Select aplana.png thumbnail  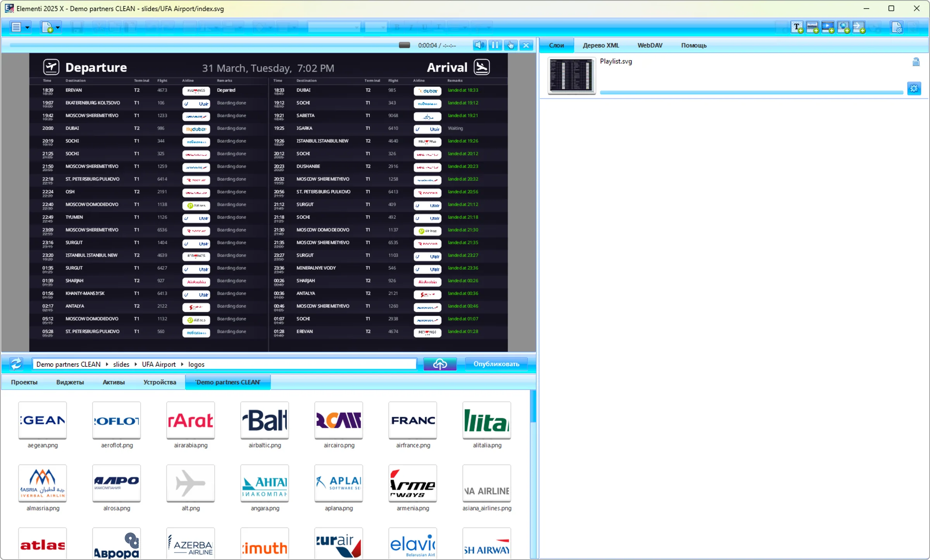pyautogui.click(x=338, y=483)
